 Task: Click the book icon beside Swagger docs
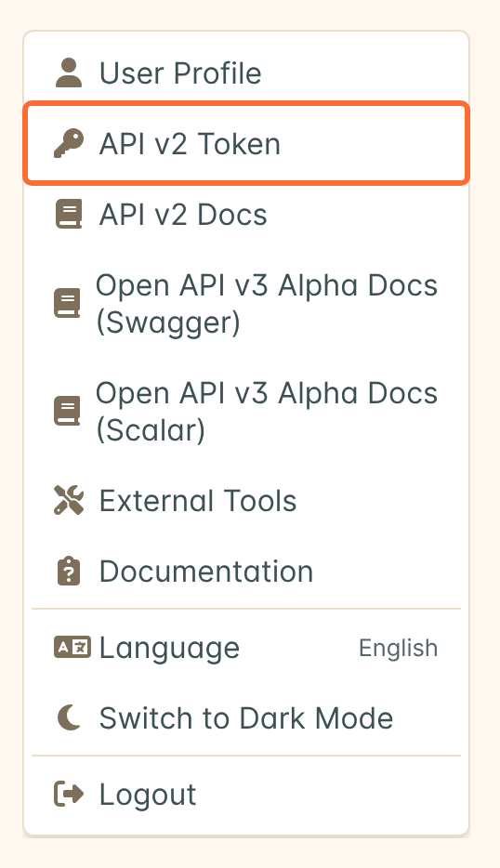pos(67,303)
